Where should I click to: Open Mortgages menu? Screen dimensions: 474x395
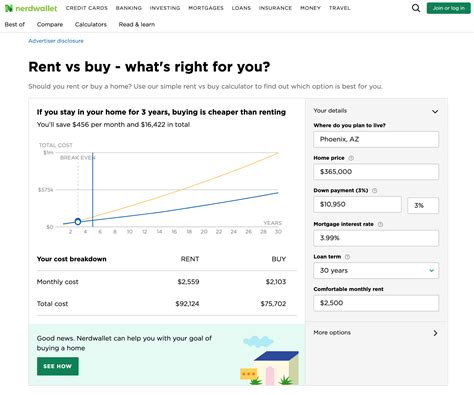pyautogui.click(x=206, y=8)
